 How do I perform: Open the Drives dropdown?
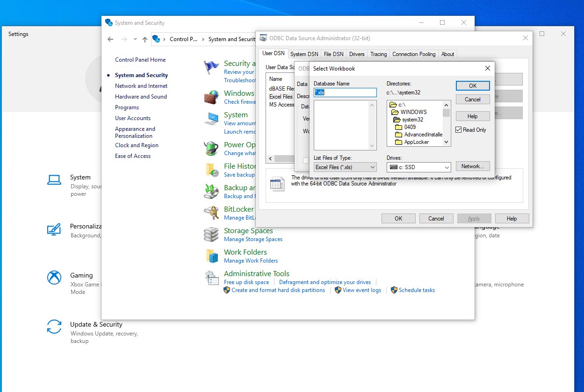coord(418,167)
